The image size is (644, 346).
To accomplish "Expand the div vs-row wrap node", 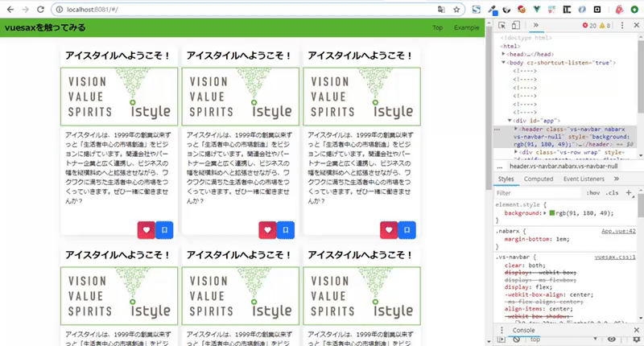I will click(516, 152).
